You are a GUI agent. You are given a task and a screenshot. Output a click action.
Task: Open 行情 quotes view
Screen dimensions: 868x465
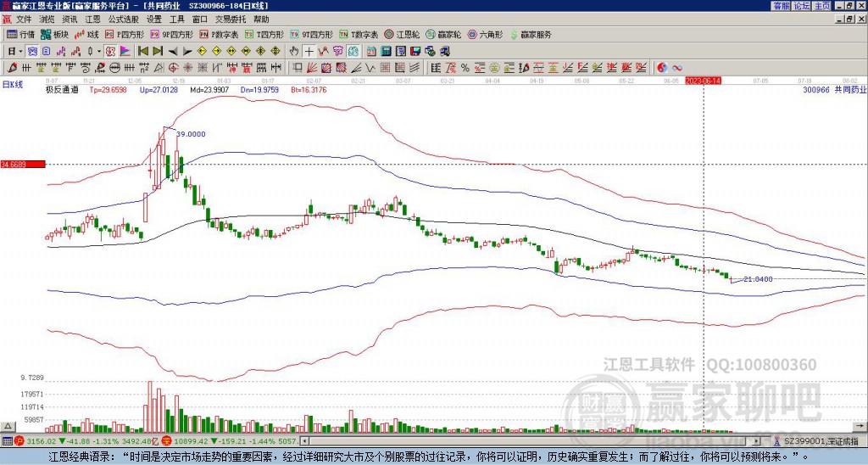click(x=21, y=34)
